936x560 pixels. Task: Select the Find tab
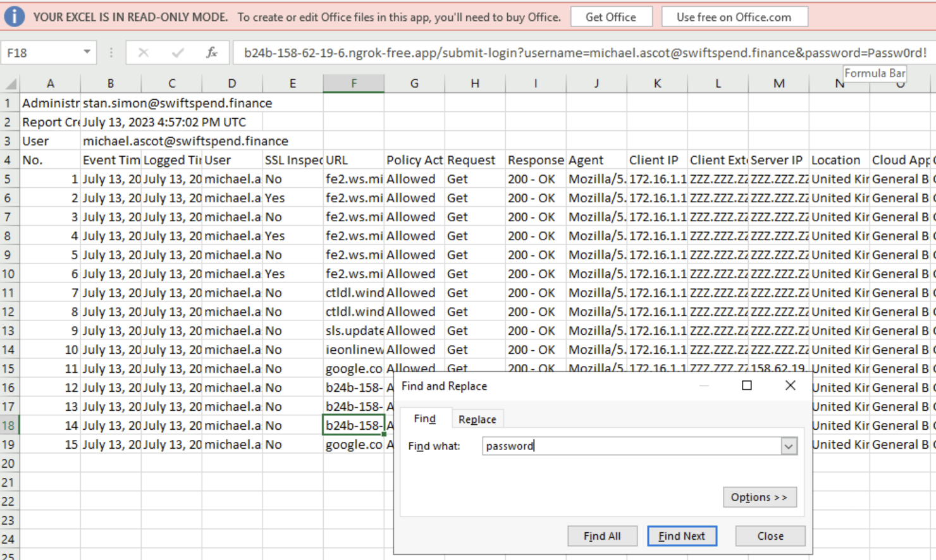point(424,418)
